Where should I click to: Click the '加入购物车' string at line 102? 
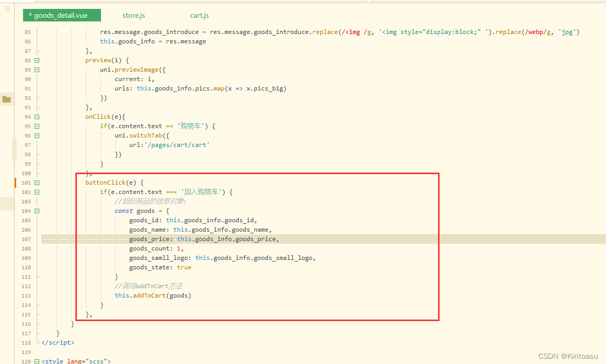coord(201,192)
